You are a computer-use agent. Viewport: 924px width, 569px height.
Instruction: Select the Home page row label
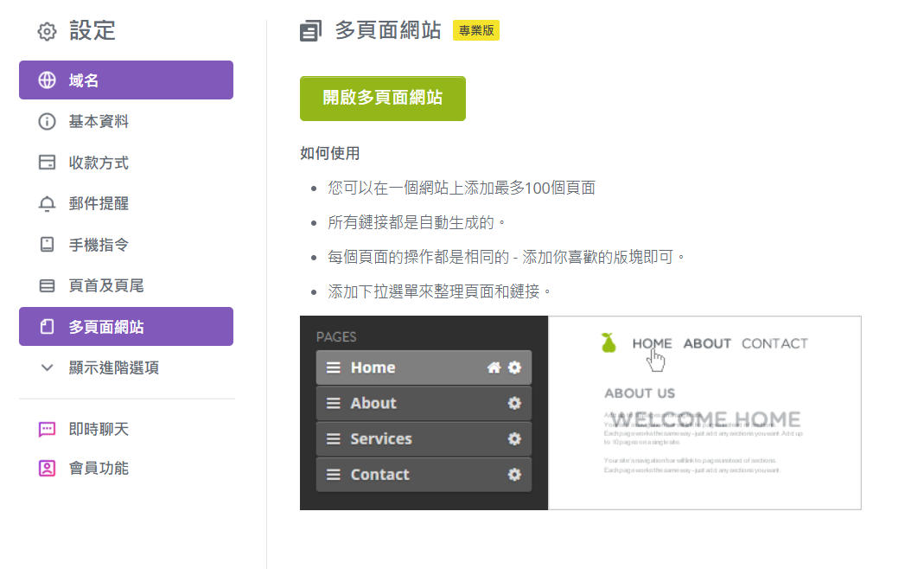(373, 368)
